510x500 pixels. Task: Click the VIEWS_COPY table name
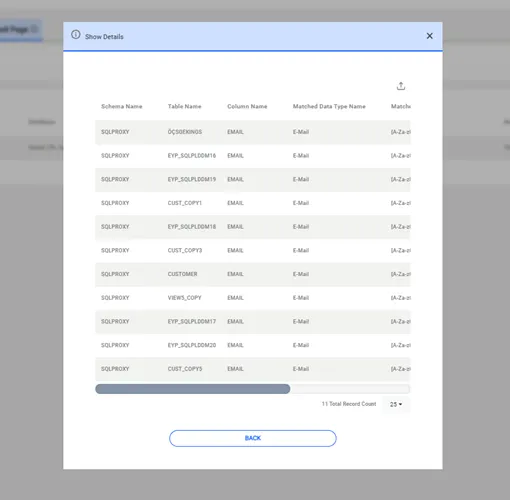[x=184, y=298]
